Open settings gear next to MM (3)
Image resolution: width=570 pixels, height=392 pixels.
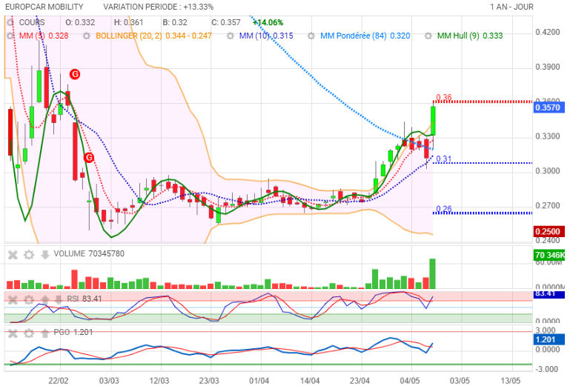pos(10,36)
